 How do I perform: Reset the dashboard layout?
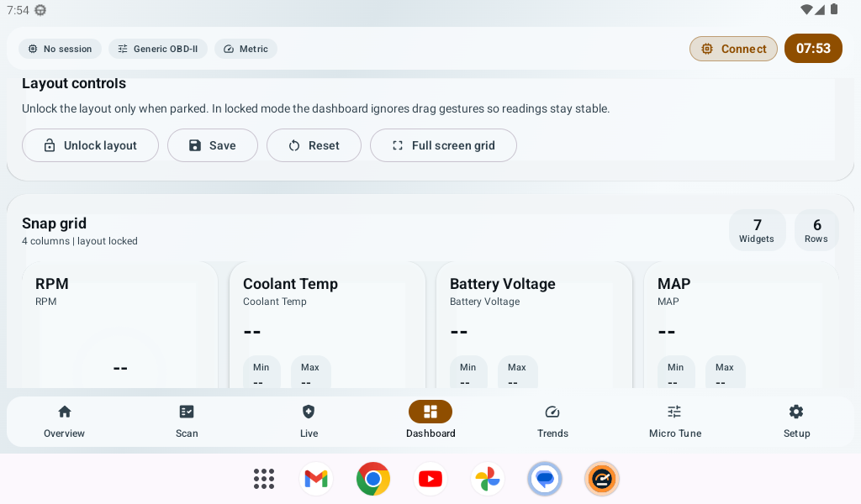[314, 144]
